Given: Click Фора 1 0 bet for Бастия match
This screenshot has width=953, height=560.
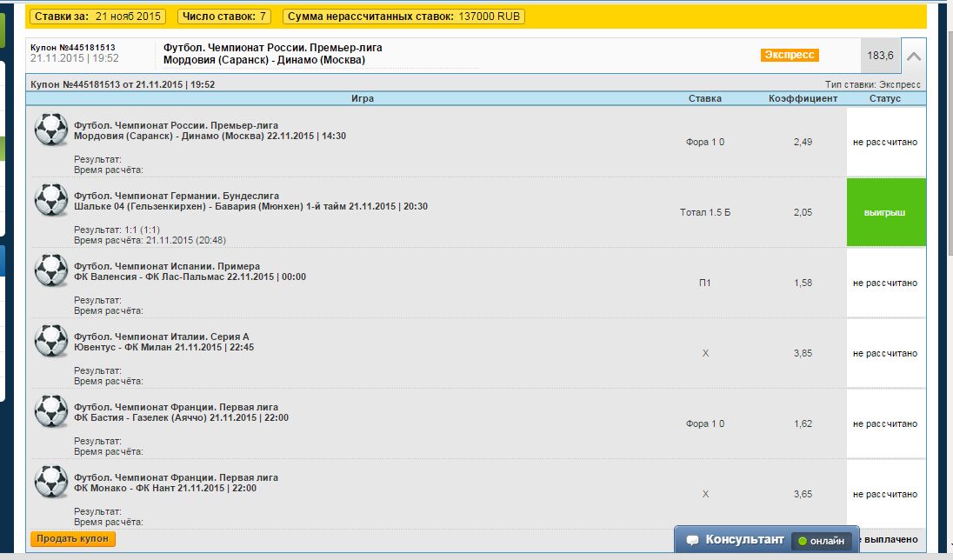Looking at the screenshot, I should pyautogui.click(x=705, y=424).
